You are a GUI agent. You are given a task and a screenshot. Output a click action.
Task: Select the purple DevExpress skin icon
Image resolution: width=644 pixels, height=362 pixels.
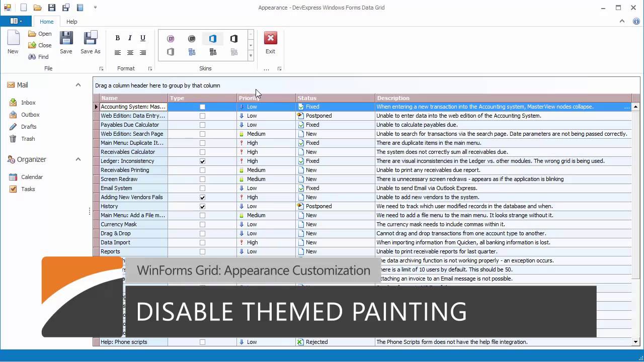171,39
